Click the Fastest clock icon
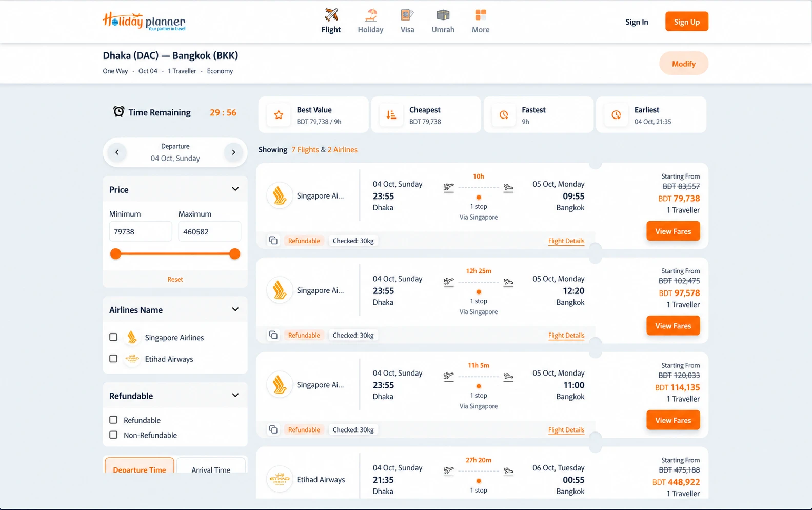This screenshot has height=510, width=812. point(504,115)
